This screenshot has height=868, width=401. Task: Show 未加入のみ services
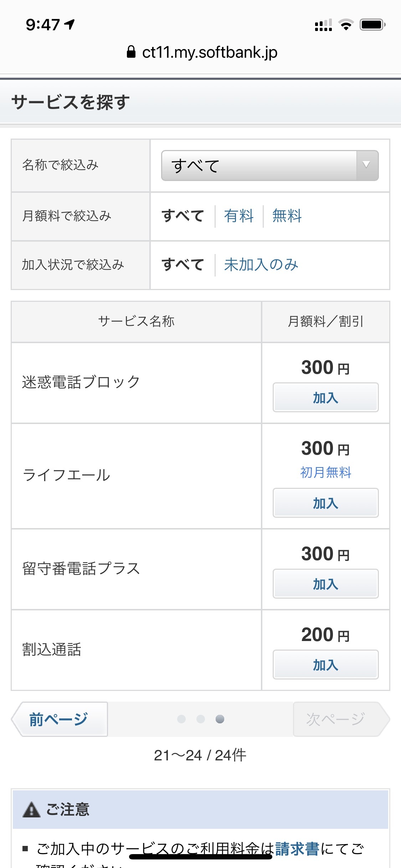261,265
